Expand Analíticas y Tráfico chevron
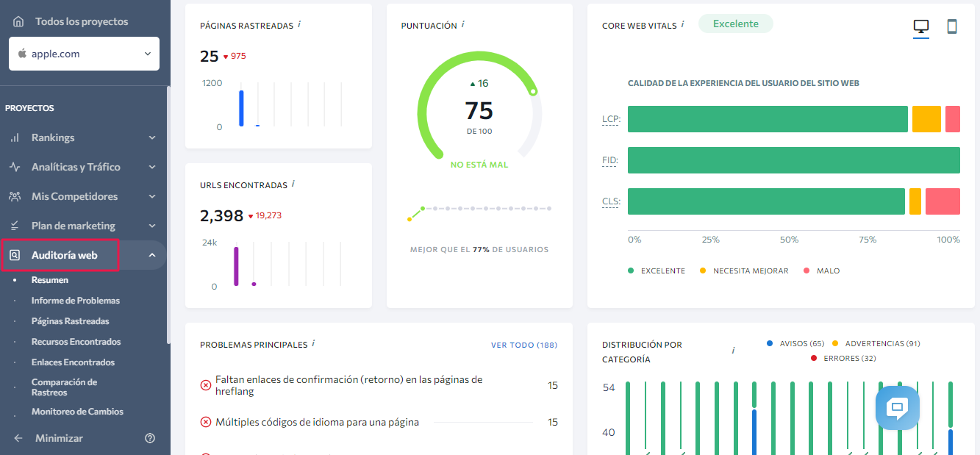This screenshot has width=980, height=455. 152,167
